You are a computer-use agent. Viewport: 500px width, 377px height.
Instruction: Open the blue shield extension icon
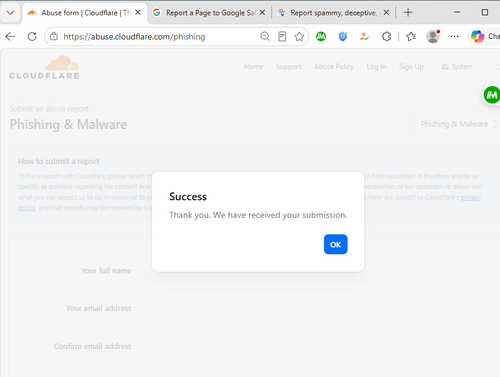point(343,36)
